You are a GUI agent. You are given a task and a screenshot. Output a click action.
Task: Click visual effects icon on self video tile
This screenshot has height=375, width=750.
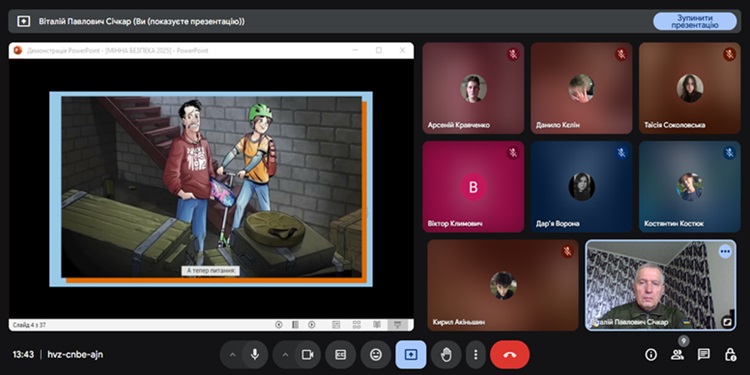click(727, 323)
